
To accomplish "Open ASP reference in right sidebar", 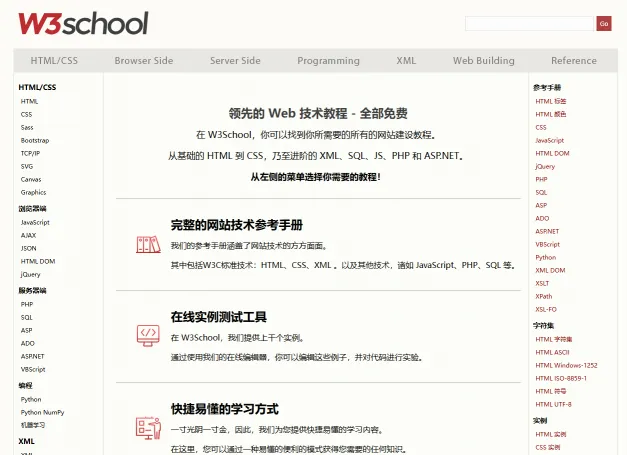I will [x=541, y=205].
